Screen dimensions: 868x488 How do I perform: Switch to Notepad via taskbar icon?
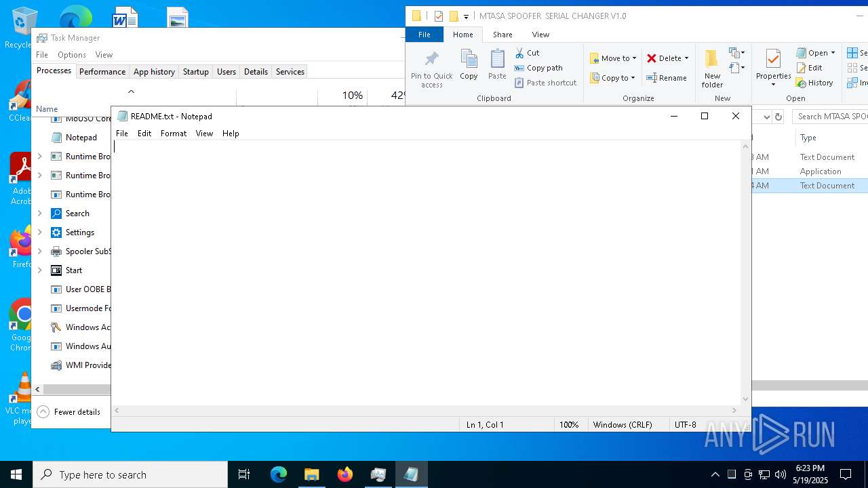pyautogui.click(x=412, y=474)
